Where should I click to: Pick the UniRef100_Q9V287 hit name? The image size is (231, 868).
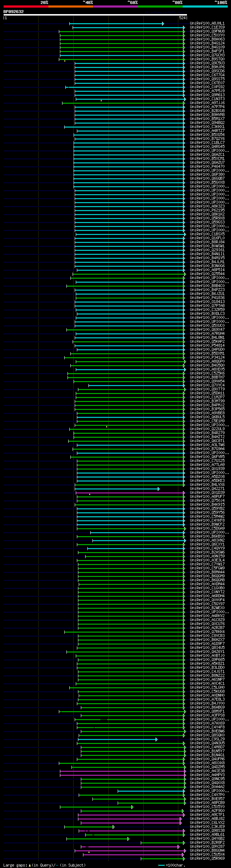[207, 847]
